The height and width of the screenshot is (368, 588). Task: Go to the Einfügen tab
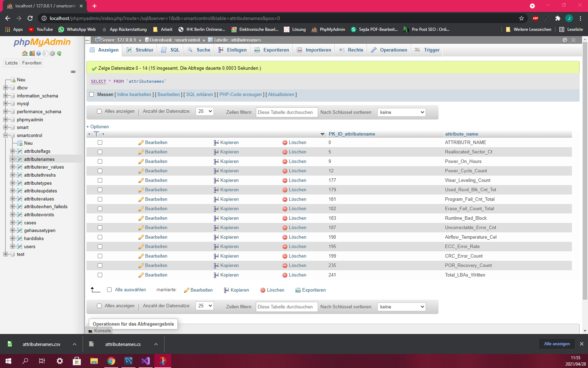[232, 50]
